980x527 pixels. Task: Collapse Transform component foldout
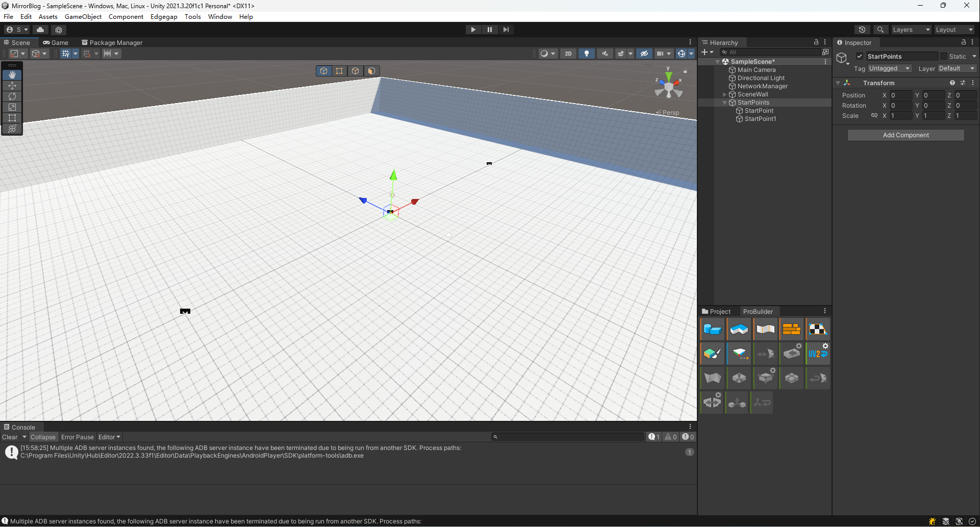838,83
